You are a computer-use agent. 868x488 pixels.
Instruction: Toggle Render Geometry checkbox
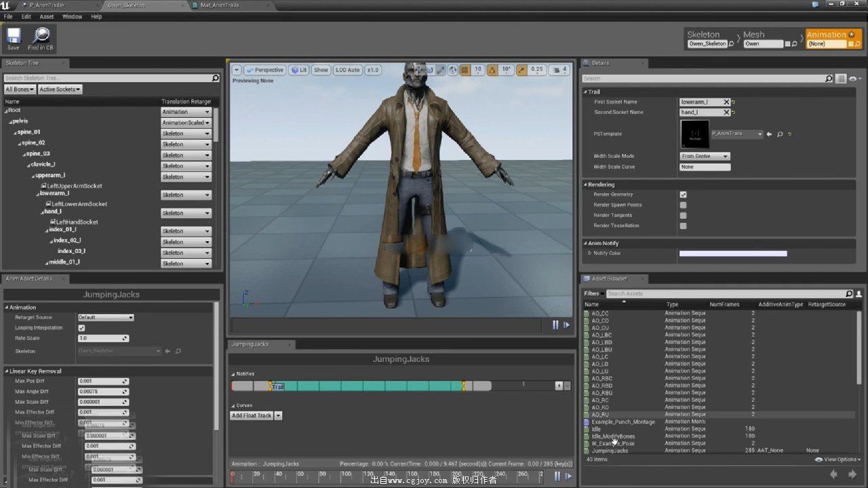point(683,195)
